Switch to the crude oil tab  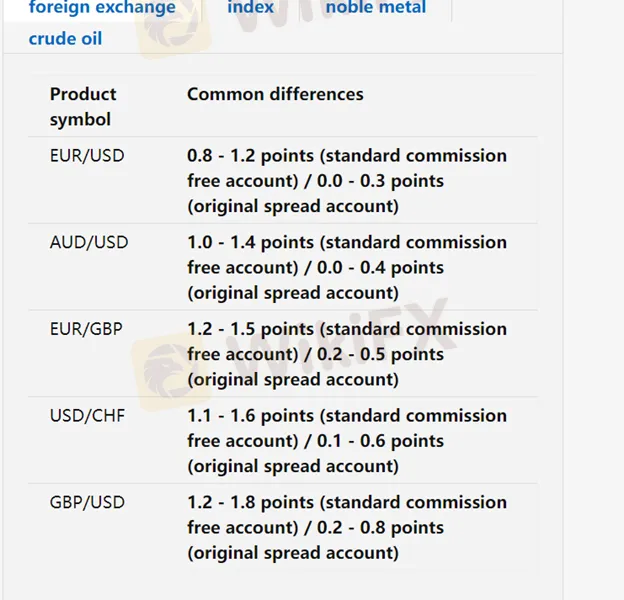[x=65, y=39]
